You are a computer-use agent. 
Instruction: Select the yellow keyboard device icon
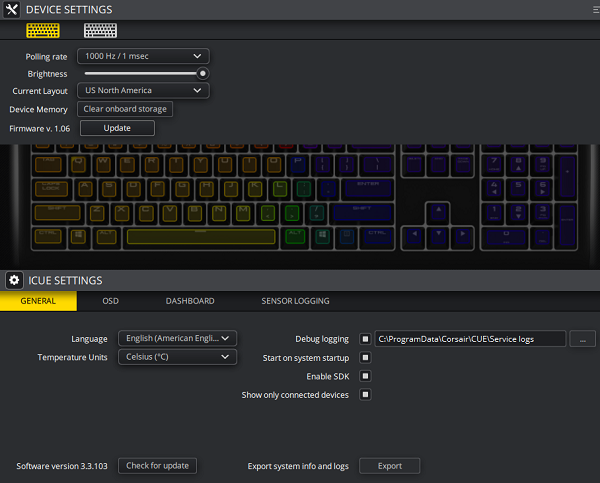42,30
